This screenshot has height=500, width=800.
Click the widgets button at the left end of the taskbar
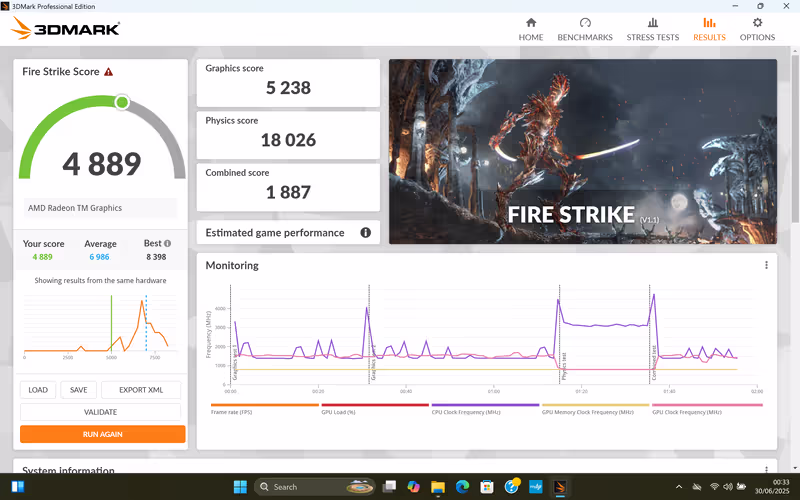point(17,487)
